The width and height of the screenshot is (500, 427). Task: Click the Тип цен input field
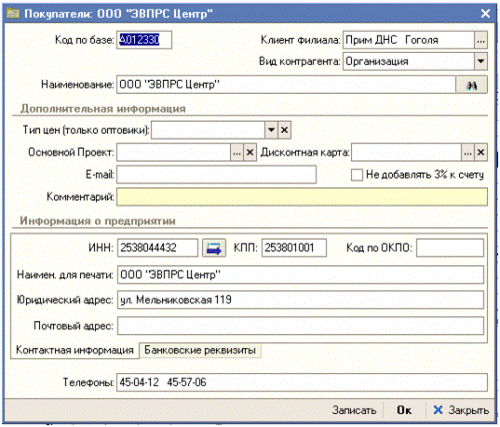[x=208, y=130]
